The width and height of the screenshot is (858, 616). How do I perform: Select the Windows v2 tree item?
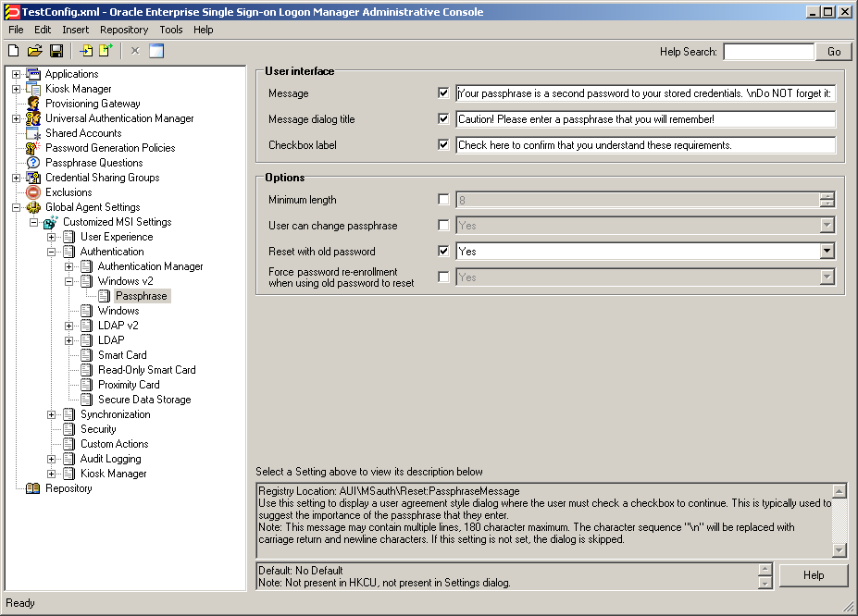[125, 281]
